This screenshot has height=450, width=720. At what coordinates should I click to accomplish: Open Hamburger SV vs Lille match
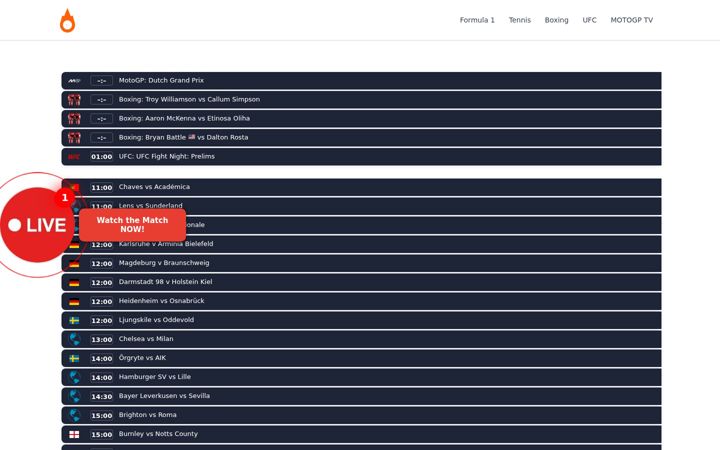361,377
